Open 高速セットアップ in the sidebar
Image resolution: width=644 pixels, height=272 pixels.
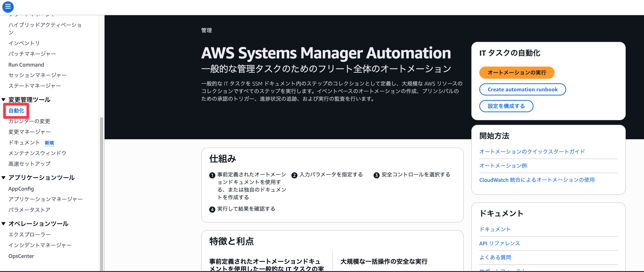29,164
